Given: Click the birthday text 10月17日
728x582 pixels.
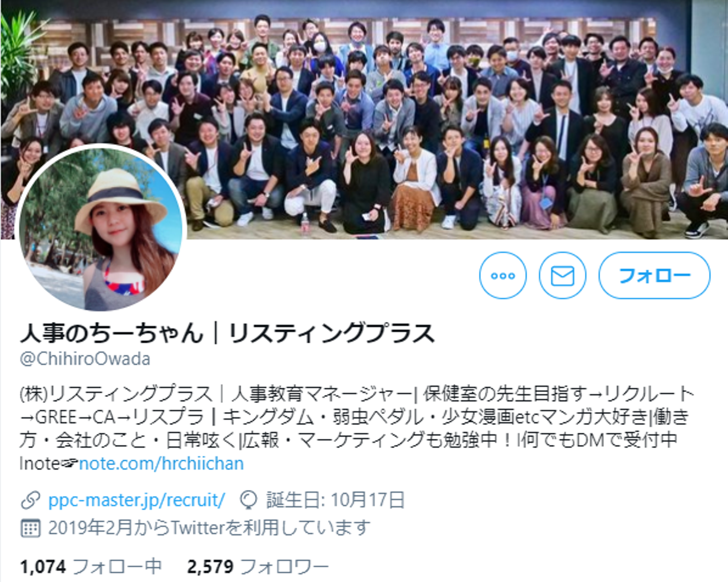Looking at the screenshot, I should point(368,500).
